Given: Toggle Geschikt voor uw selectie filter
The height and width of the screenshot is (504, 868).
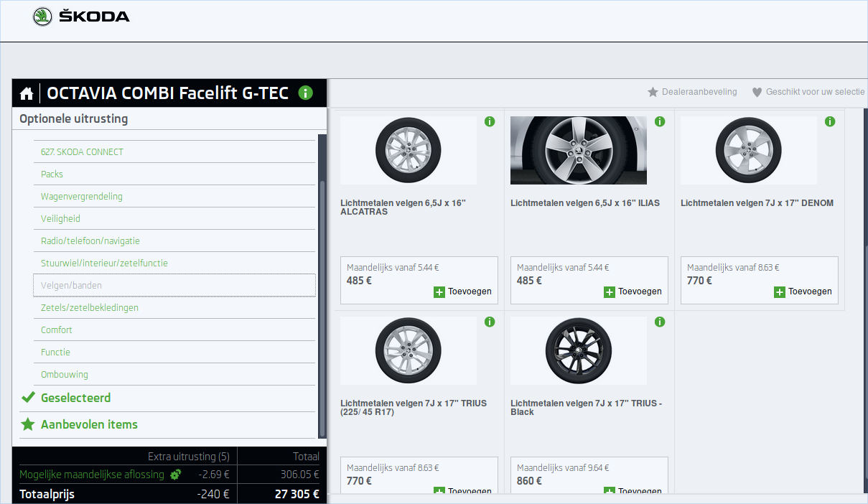Looking at the screenshot, I should click(808, 92).
